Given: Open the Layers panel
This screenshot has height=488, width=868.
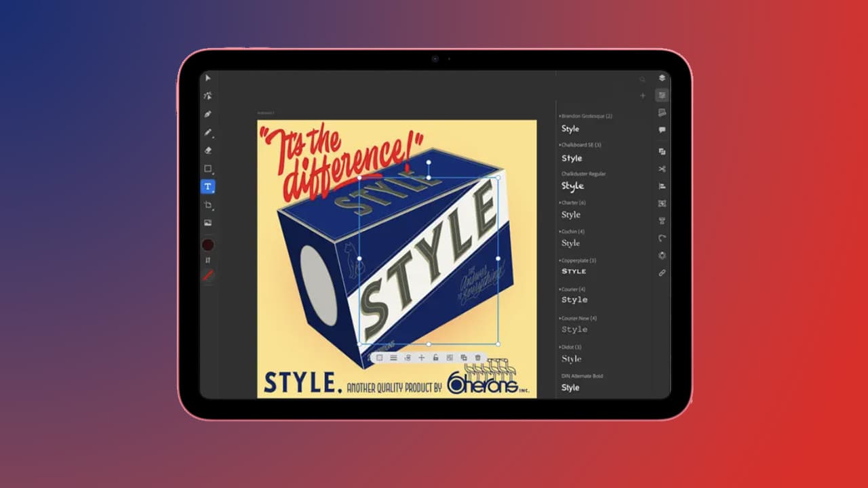Looking at the screenshot, I should [662, 76].
